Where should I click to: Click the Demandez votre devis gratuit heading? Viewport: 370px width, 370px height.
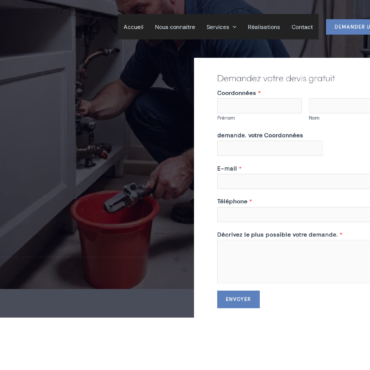coord(276,79)
